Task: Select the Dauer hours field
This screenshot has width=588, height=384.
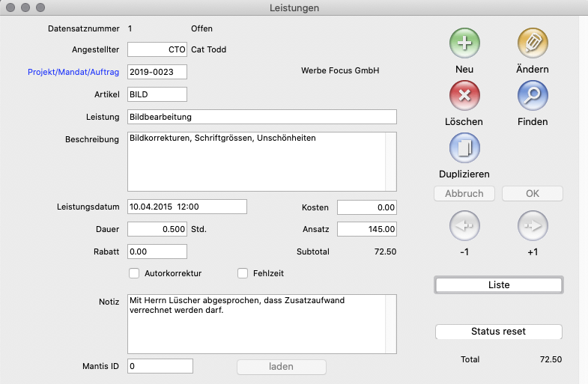Action: pyautogui.click(x=157, y=229)
